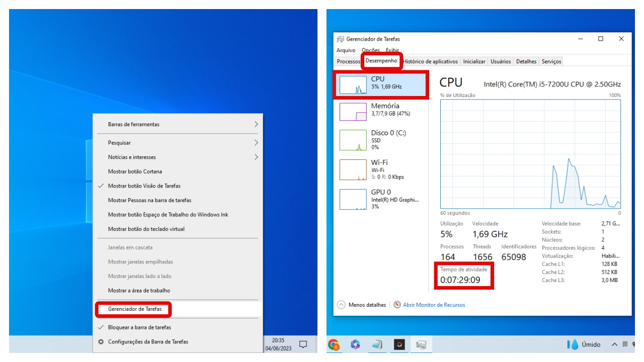Click the Task Manager icon in taskbar
Viewport: 644px width, 362px height.
pyautogui.click(x=421, y=344)
